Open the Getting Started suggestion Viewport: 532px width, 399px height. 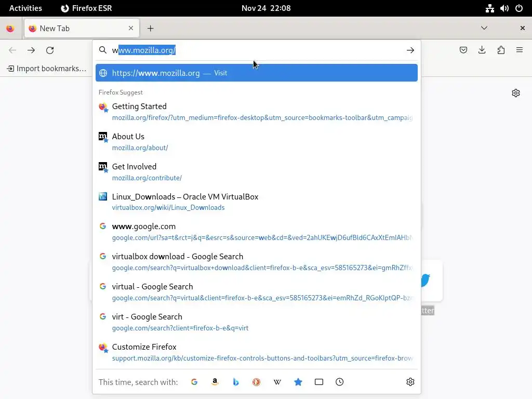pos(257,112)
